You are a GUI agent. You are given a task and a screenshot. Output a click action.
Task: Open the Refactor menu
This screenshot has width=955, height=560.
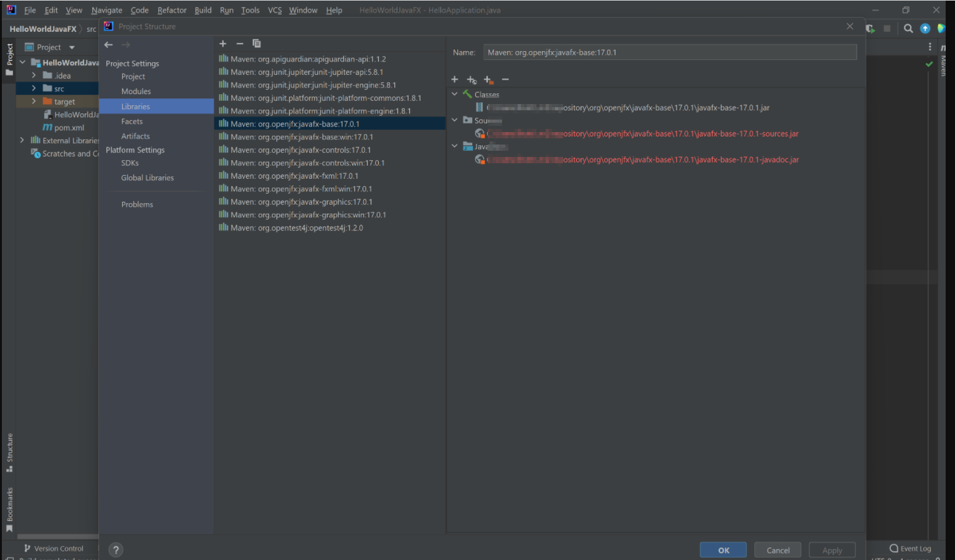click(172, 10)
